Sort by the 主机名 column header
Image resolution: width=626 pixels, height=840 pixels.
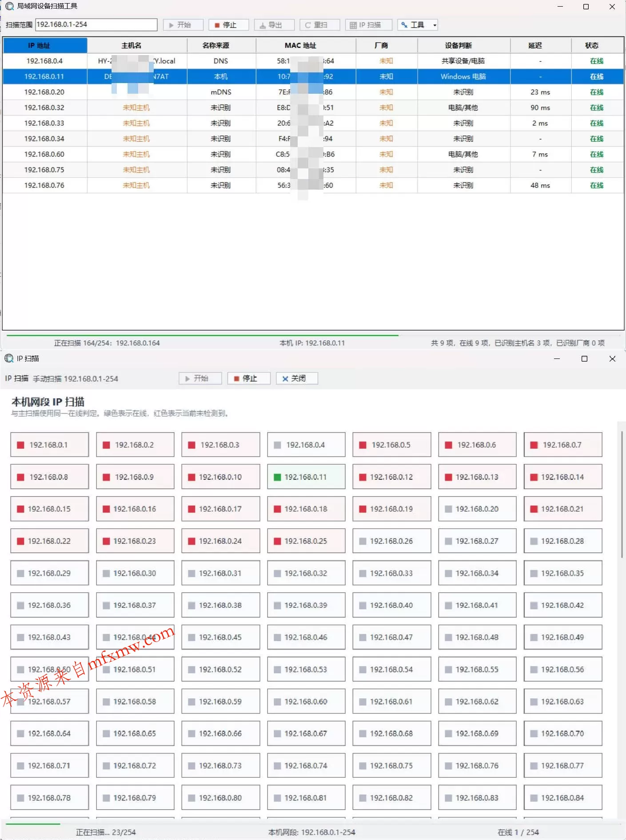[x=137, y=45]
